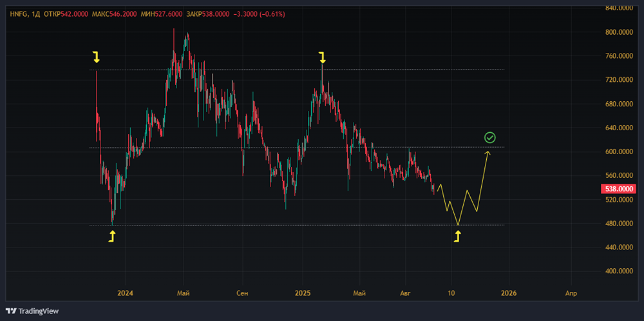Click the 680.0000 price axis label
Screen dimensions: 644x321
(620, 104)
